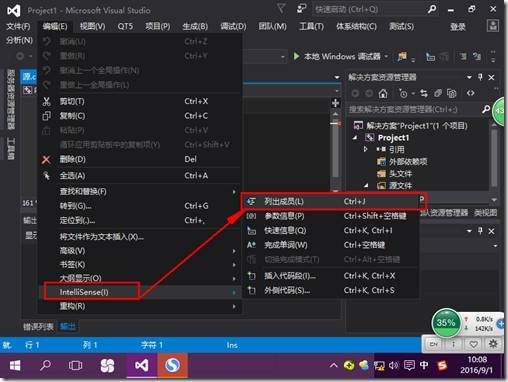Select 完成单词(W) in IntelliSense submenu

point(332,245)
